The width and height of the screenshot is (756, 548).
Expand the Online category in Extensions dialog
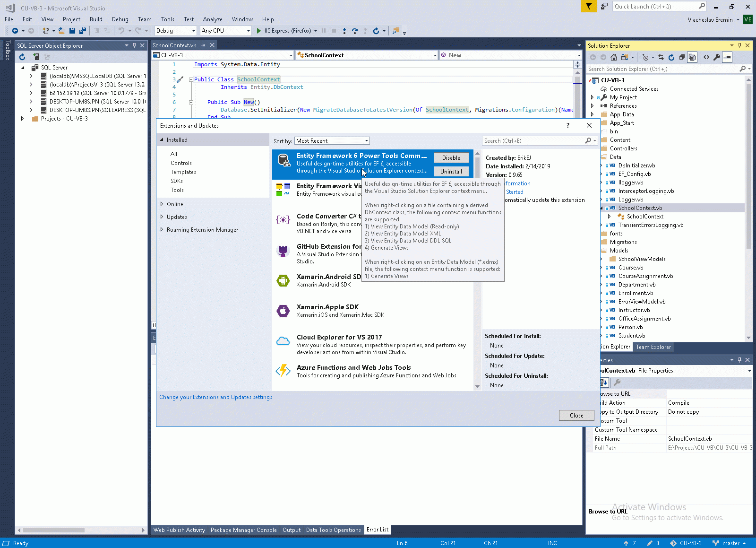pos(162,204)
